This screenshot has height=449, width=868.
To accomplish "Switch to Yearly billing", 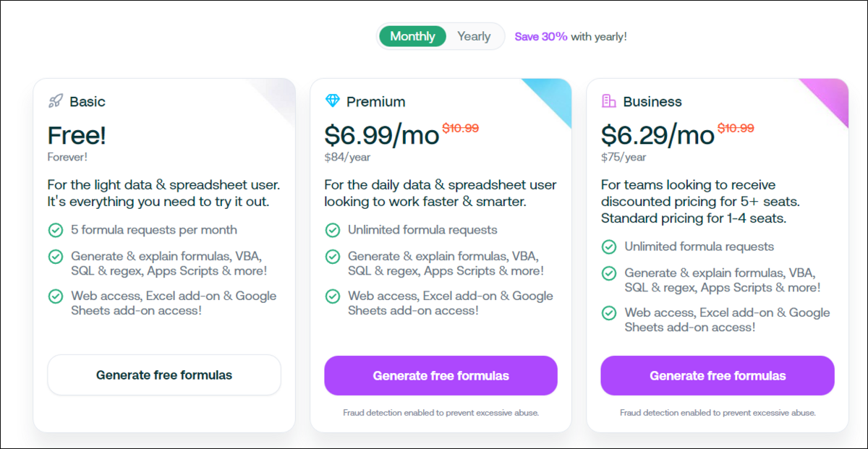I will pyautogui.click(x=474, y=36).
